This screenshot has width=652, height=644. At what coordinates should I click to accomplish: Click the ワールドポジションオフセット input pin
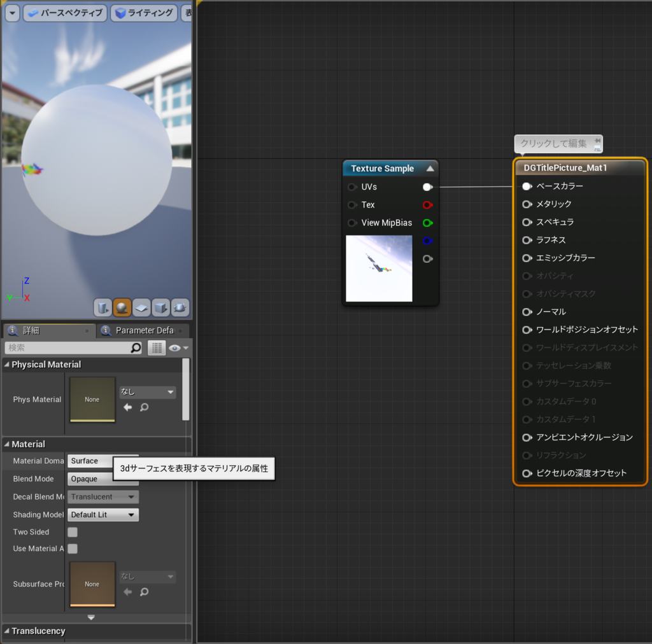coord(527,330)
